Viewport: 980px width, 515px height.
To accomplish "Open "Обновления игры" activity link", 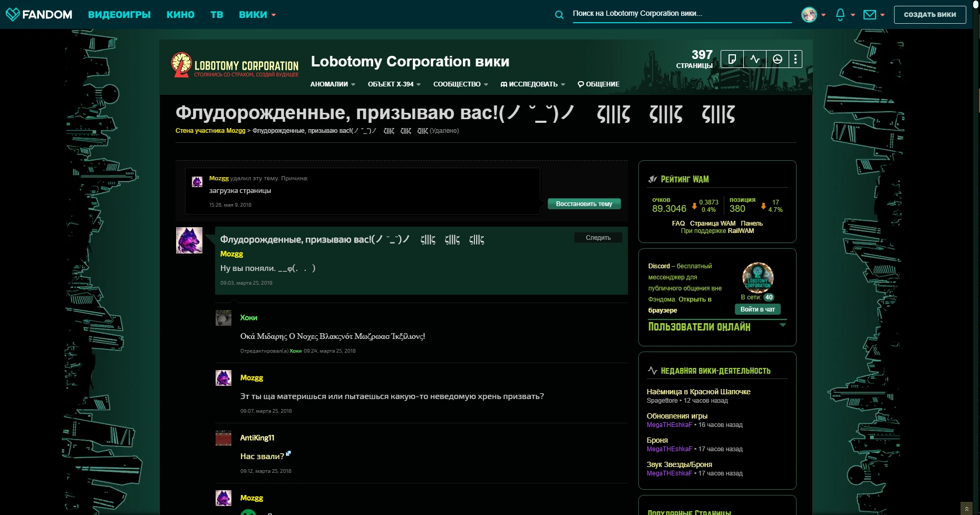I will point(677,416).
